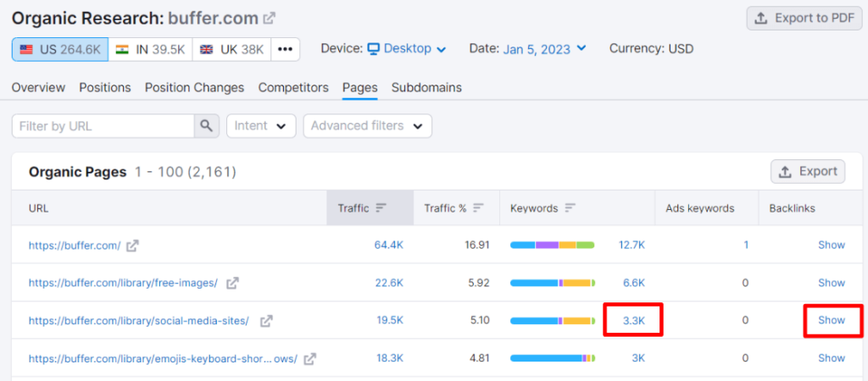Image resolution: width=868 pixels, height=381 pixels.
Task: Click the desktop monitor device icon
Action: coord(374,48)
